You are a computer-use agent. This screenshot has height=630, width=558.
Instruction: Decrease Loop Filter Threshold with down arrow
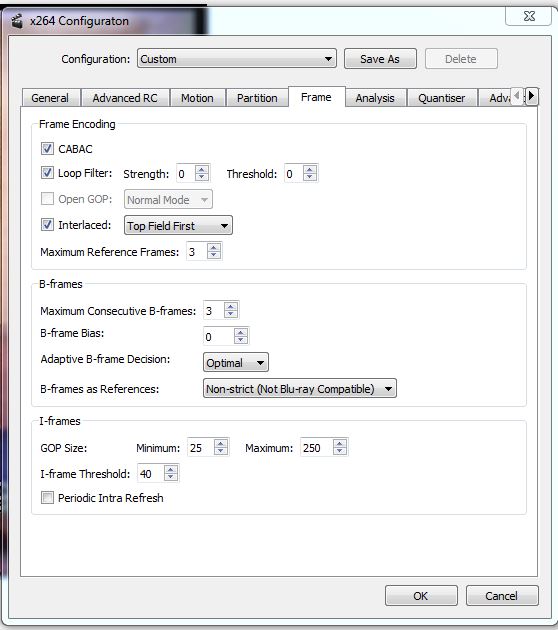point(310,177)
